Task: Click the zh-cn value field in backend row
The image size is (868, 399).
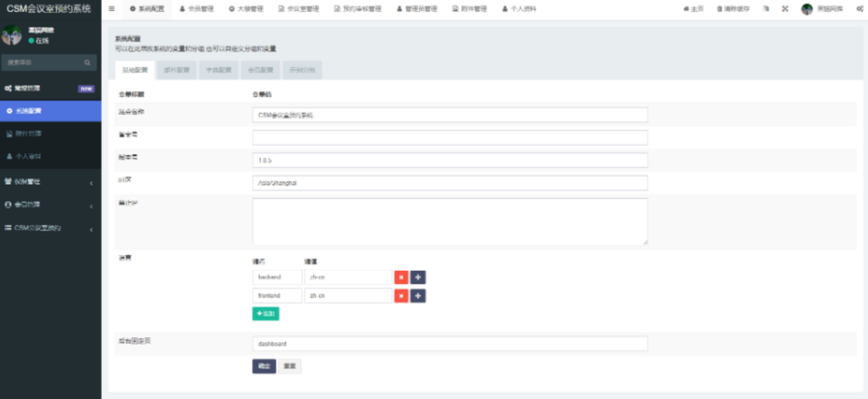Action: (348, 277)
